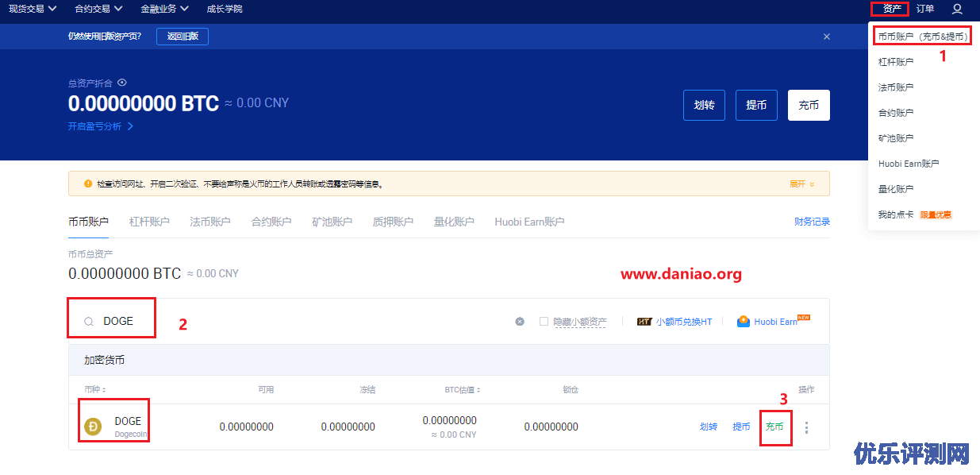Click the 锁仓 column header

pyautogui.click(x=570, y=390)
